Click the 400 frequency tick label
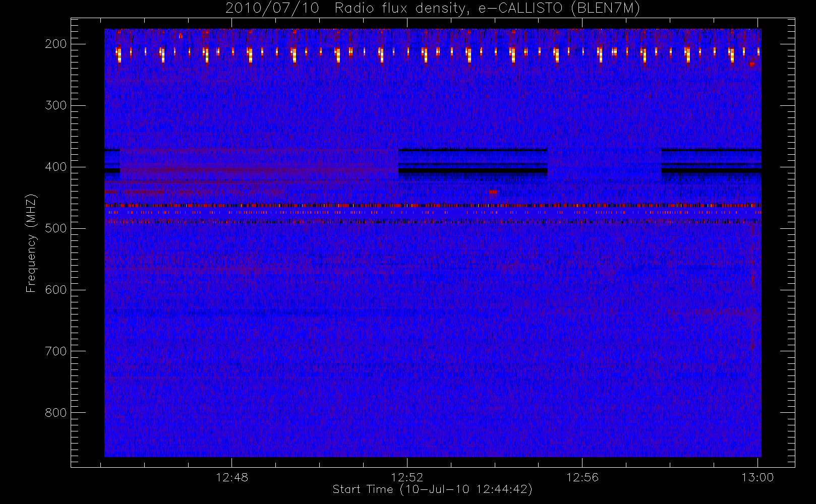The height and width of the screenshot is (504, 816). tap(56, 167)
